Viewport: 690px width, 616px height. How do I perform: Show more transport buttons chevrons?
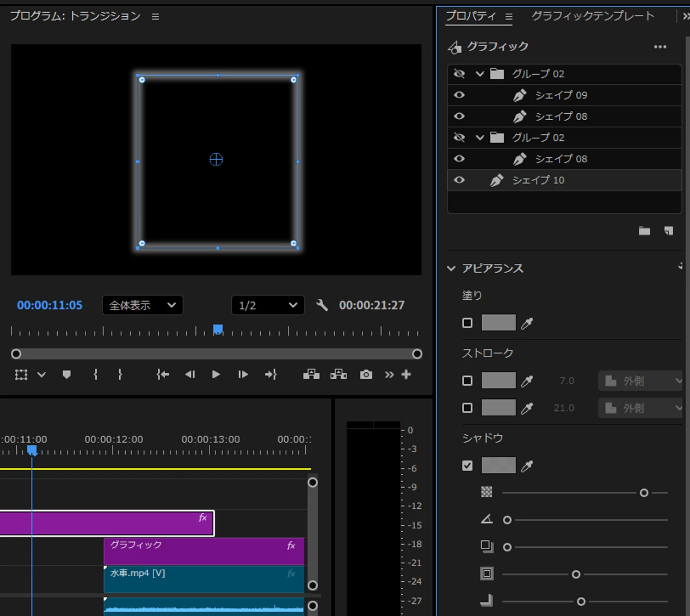coord(389,374)
